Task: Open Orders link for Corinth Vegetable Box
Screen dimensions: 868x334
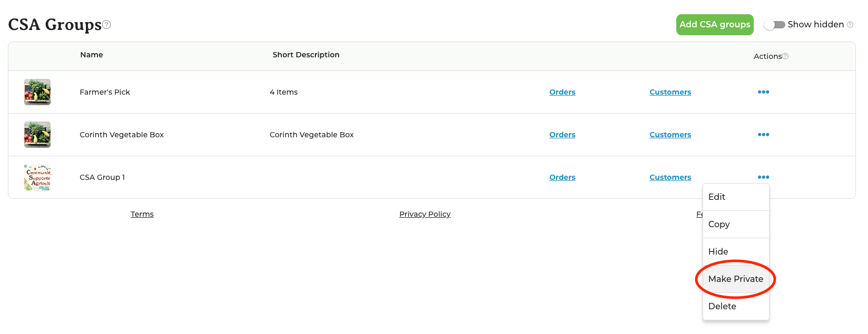Action: 562,135
